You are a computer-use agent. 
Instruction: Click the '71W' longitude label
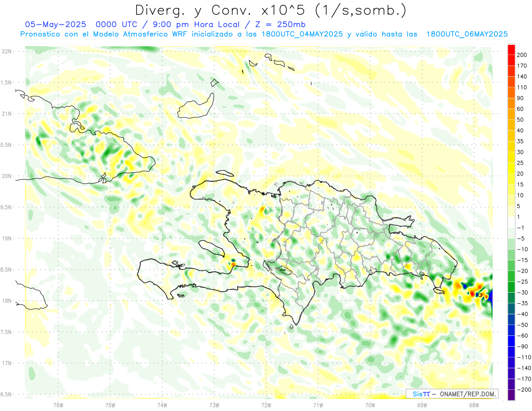click(318, 404)
